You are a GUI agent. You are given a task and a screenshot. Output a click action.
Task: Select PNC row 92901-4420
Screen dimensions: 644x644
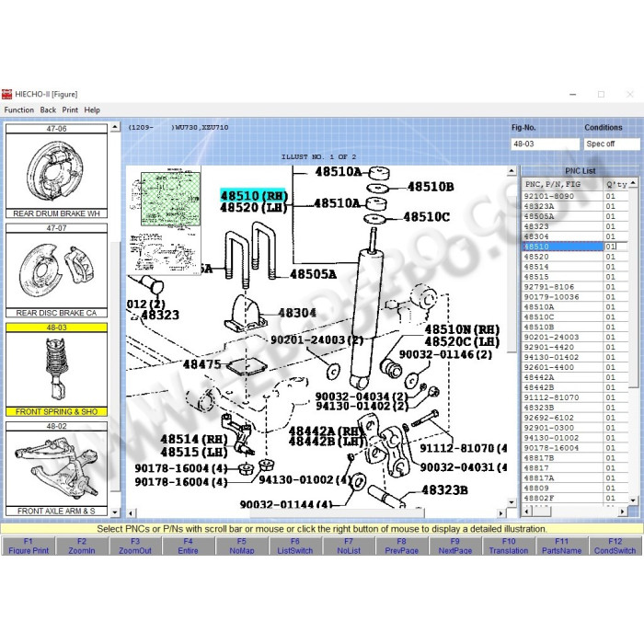[575, 347]
